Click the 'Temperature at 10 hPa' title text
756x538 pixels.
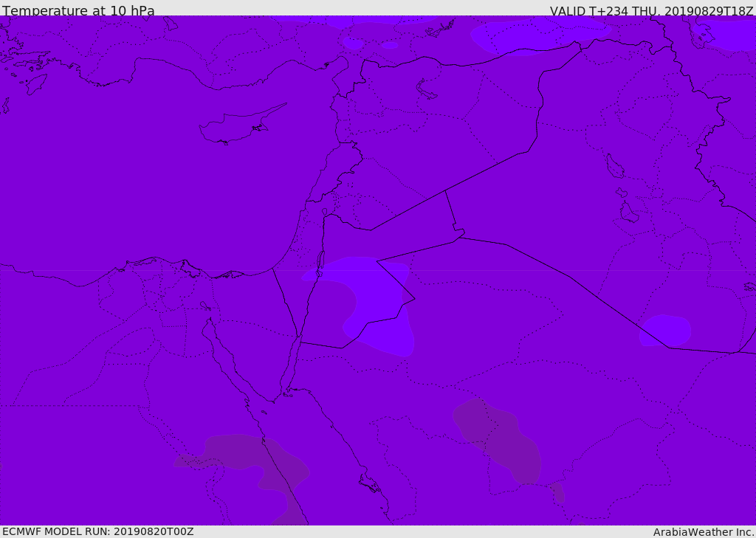coord(78,10)
